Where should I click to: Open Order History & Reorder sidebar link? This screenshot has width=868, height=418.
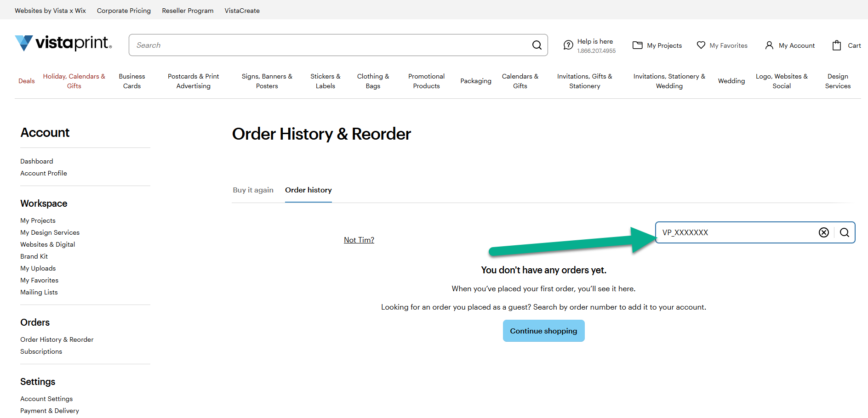click(57, 339)
